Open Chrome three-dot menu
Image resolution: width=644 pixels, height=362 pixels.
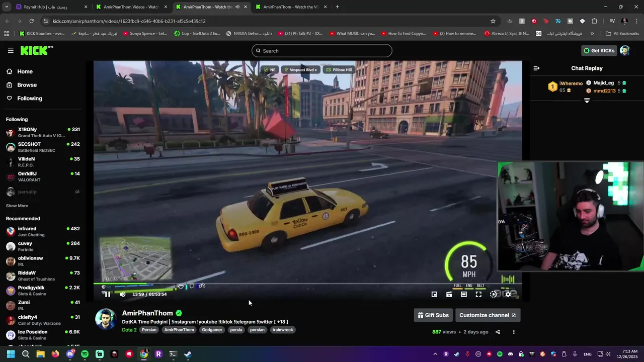[637, 21]
